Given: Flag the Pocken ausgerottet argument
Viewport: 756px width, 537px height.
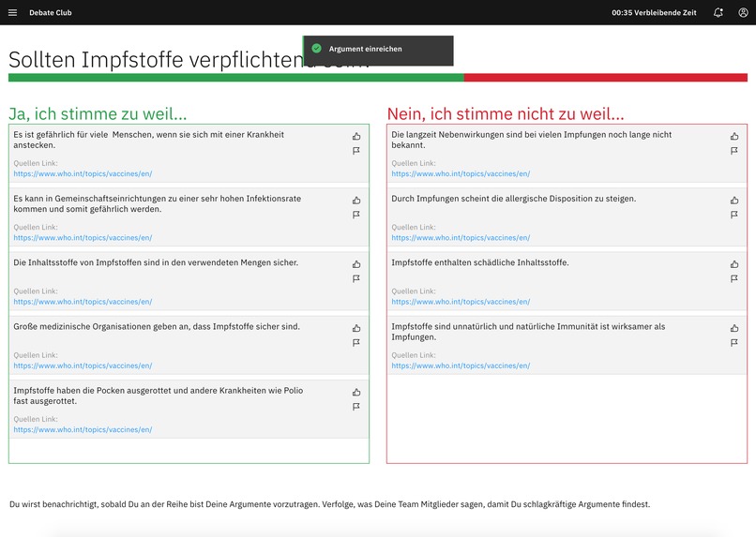Looking at the screenshot, I should click(x=356, y=407).
